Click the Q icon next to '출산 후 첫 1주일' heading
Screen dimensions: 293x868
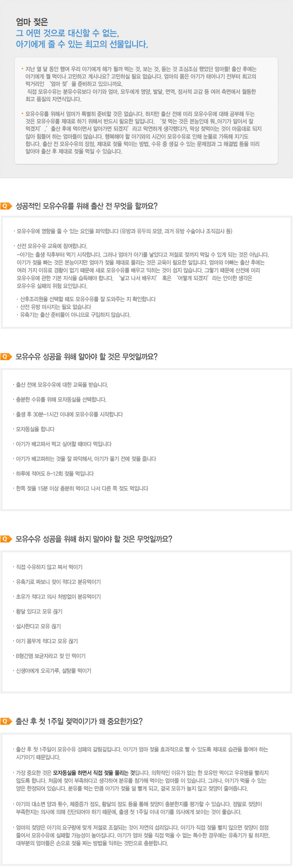coord(7,721)
